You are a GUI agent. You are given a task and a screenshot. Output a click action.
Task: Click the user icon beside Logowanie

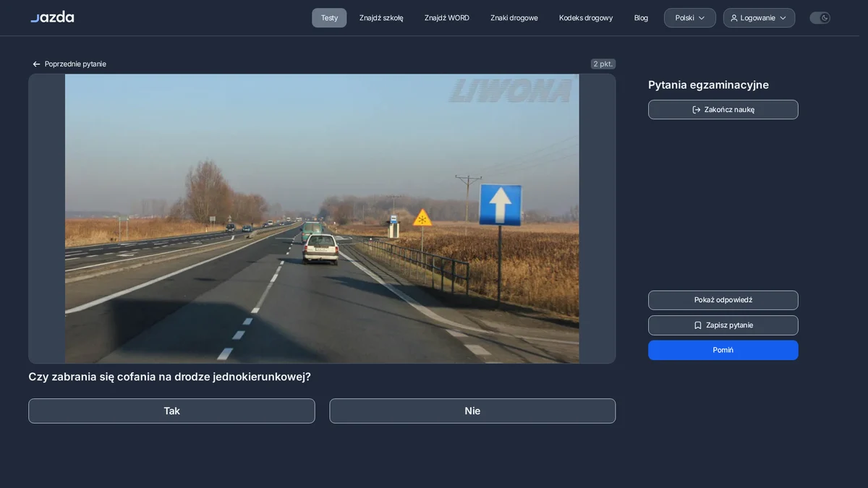tap(734, 18)
